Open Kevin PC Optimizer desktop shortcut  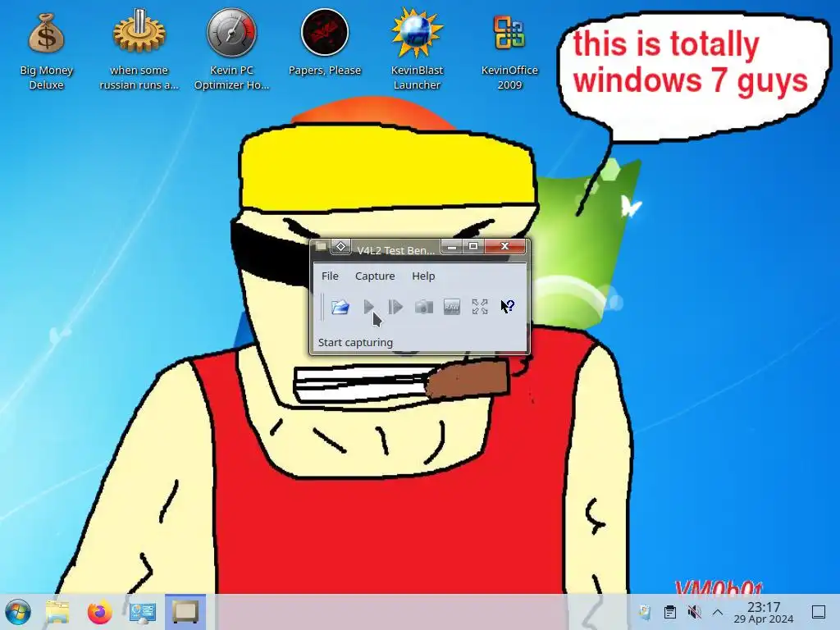[x=231, y=51]
